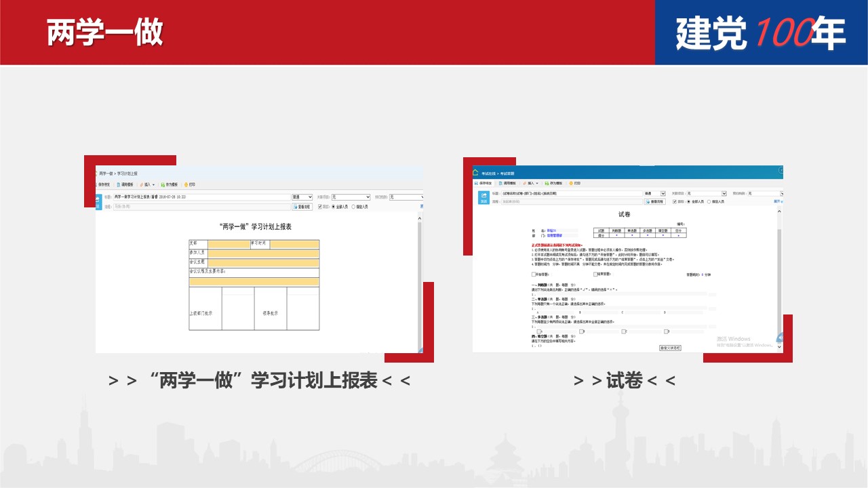Select 指定人员 radio button in left study-plan window
Screen dimensions: 868x488
[x=353, y=207]
